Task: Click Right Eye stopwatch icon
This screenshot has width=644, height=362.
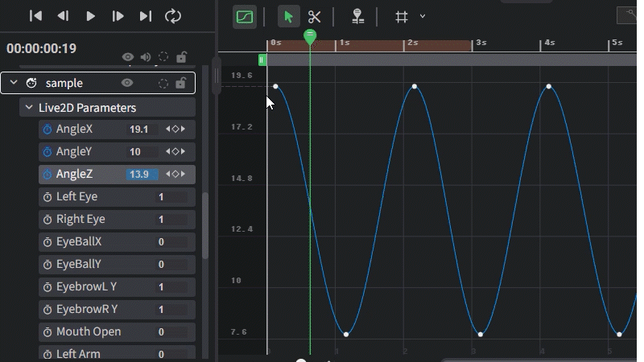Action: (47, 220)
